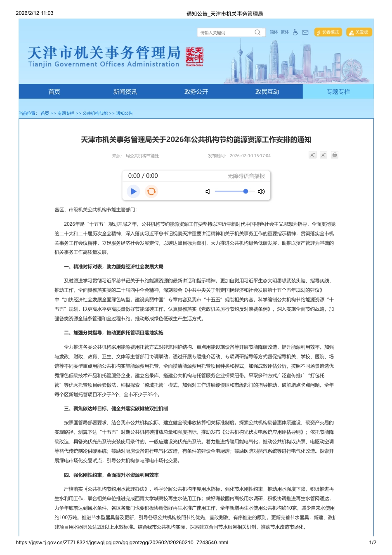Select the A+ icon to increase font size

pyautogui.click(x=324, y=155)
